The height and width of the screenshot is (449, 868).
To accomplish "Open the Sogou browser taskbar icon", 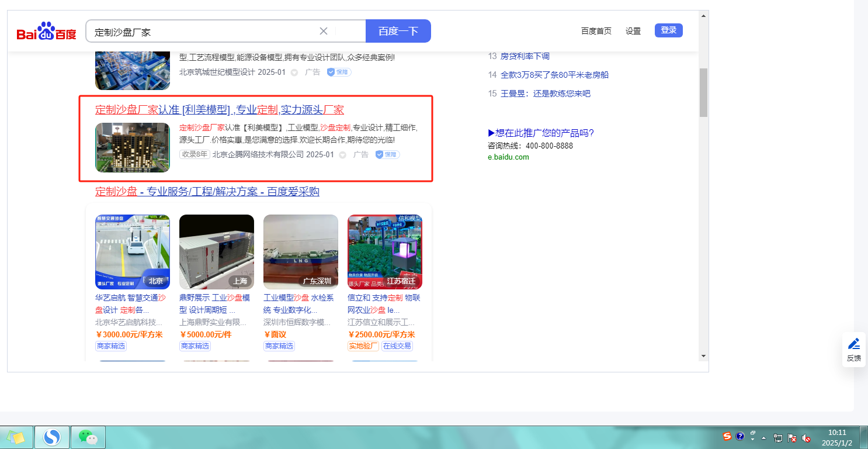I will pos(52,437).
